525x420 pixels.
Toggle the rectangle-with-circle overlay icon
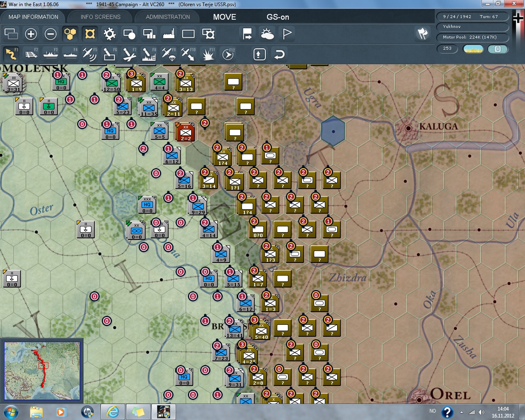(129, 34)
